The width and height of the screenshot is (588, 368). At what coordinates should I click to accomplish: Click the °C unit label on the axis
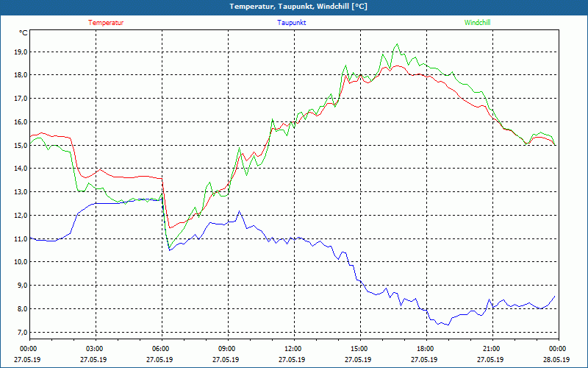click(24, 33)
